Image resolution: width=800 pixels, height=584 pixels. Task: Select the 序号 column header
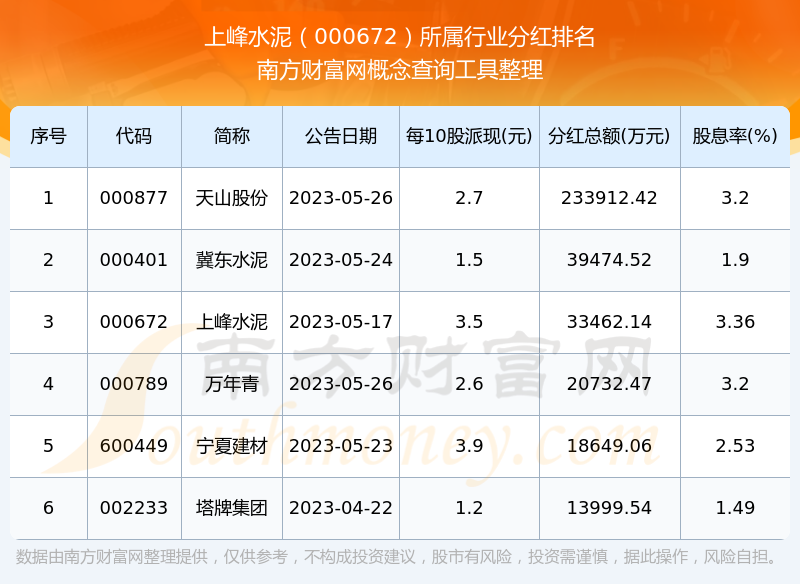click(x=48, y=136)
